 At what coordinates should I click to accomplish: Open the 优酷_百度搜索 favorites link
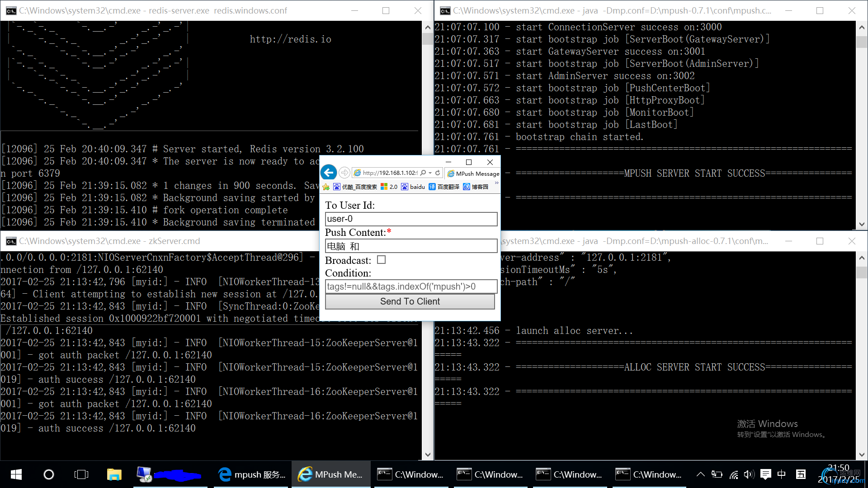pyautogui.click(x=355, y=187)
